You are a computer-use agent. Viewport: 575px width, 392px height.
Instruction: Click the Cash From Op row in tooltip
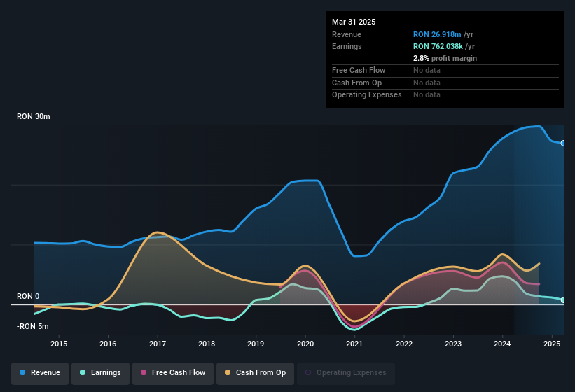pyautogui.click(x=445, y=83)
